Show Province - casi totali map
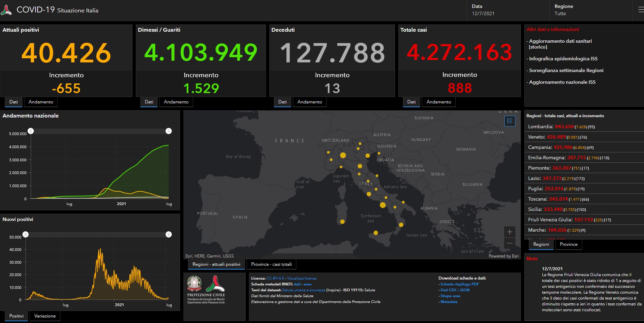 pos(271,264)
